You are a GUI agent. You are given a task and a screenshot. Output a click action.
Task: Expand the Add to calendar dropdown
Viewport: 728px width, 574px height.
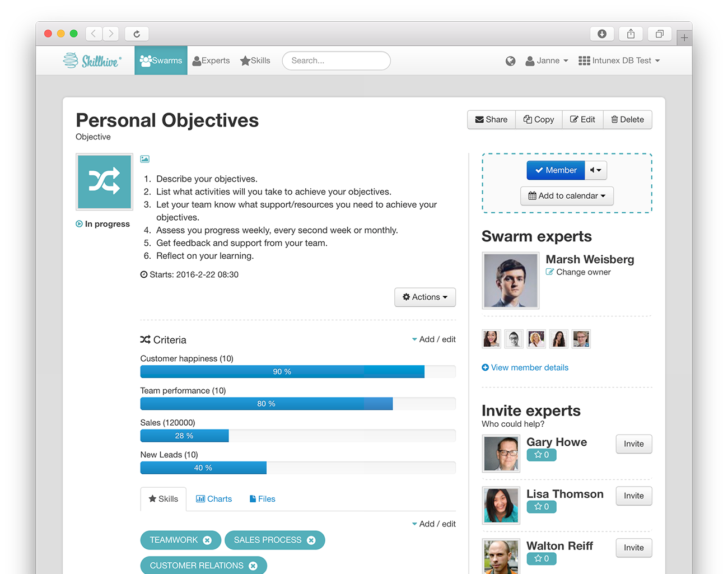click(x=567, y=196)
